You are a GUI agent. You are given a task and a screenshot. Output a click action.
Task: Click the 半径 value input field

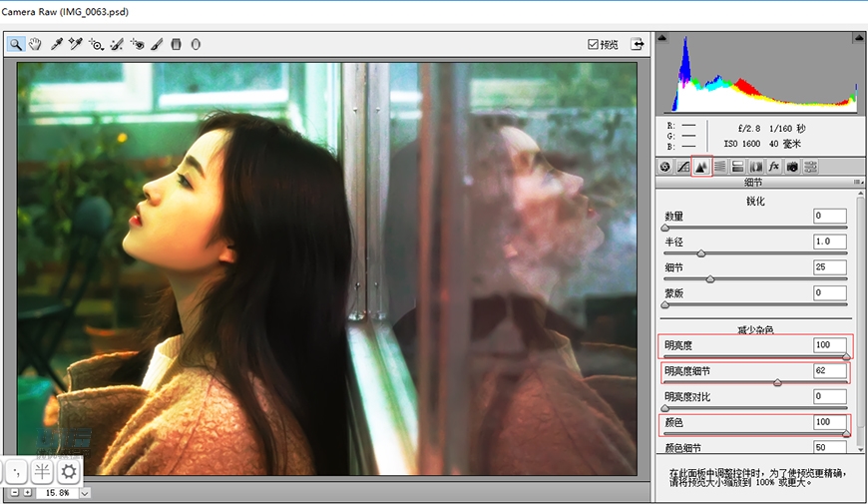828,242
